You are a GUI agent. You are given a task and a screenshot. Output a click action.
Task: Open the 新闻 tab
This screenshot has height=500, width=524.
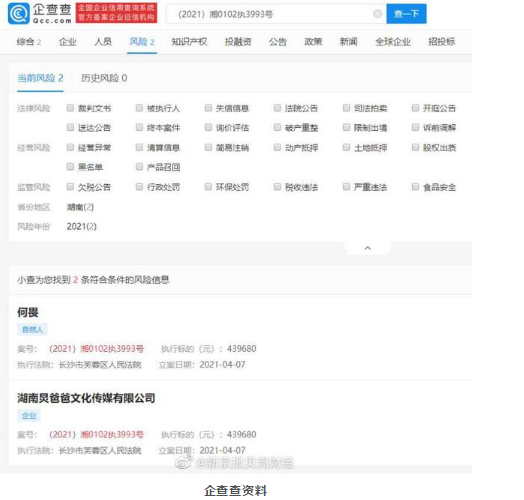pyautogui.click(x=349, y=42)
